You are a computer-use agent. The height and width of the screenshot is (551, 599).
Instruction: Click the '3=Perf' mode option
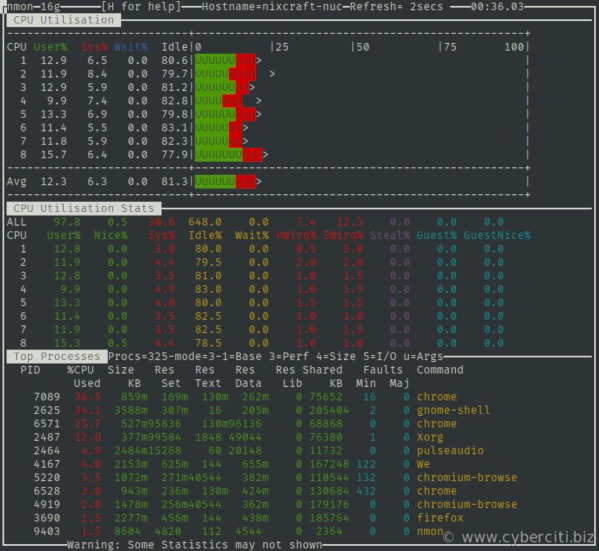click(288, 357)
